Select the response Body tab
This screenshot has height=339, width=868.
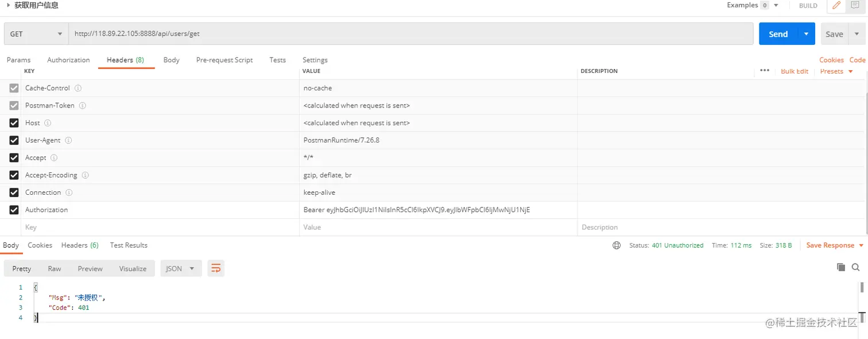click(11, 245)
